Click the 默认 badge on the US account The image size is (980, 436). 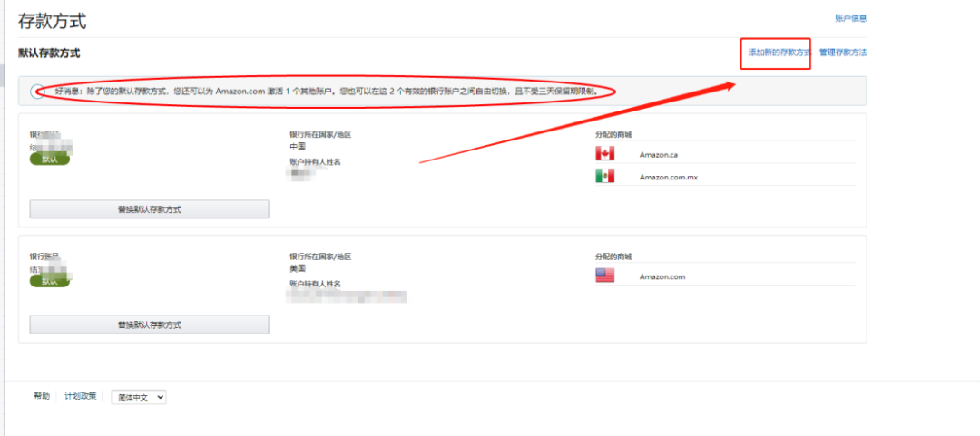pyautogui.click(x=49, y=282)
